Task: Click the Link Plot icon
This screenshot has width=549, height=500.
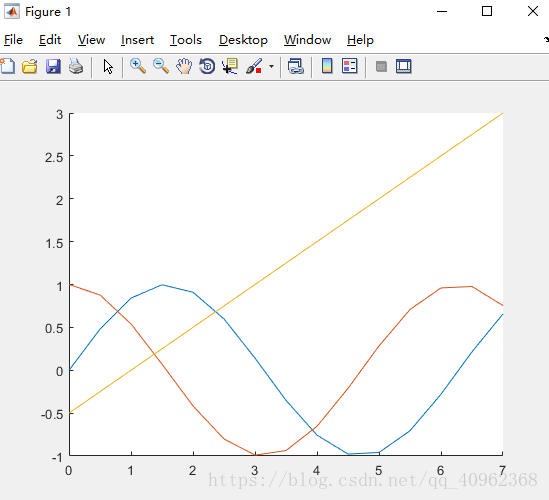Action: [296, 66]
